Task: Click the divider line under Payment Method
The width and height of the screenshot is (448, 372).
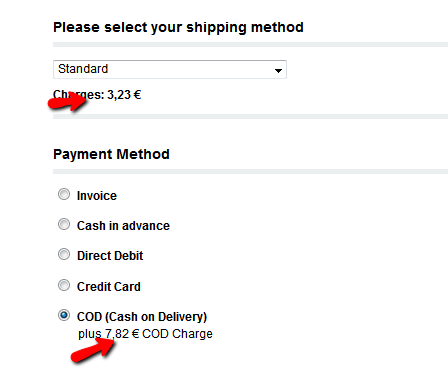Action: [x=250, y=172]
